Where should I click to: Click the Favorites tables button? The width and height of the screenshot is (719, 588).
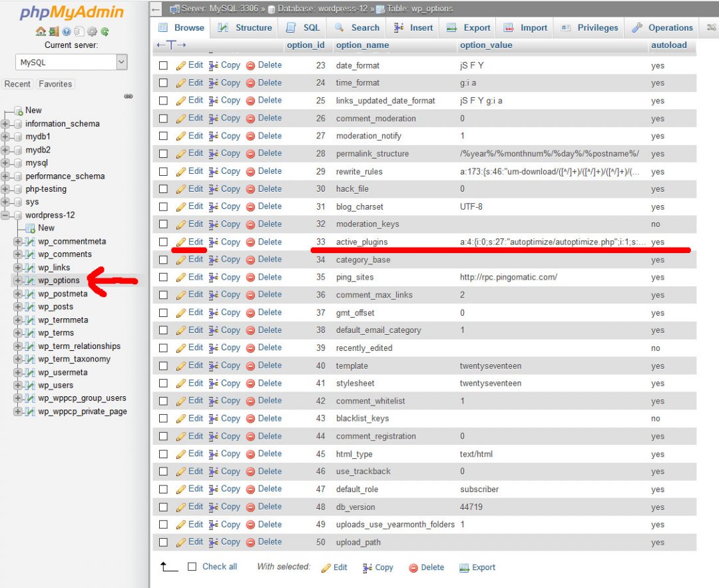[55, 85]
